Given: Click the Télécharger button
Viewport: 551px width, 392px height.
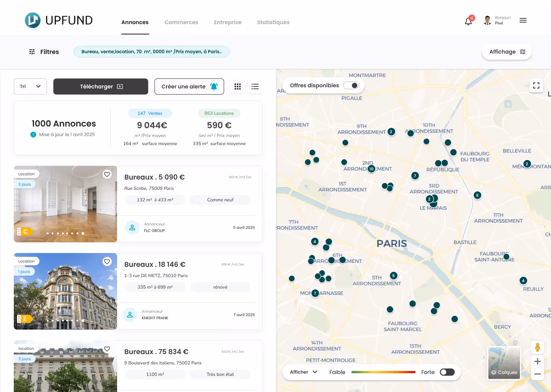Looking at the screenshot, I should pyautogui.click(x=101, y=87).
